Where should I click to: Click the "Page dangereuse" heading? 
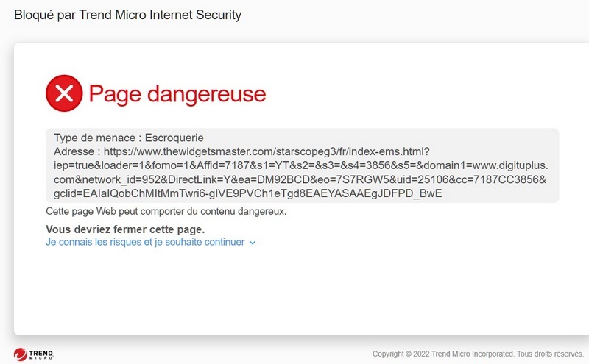pyautogui.click(x=177, y=93)
